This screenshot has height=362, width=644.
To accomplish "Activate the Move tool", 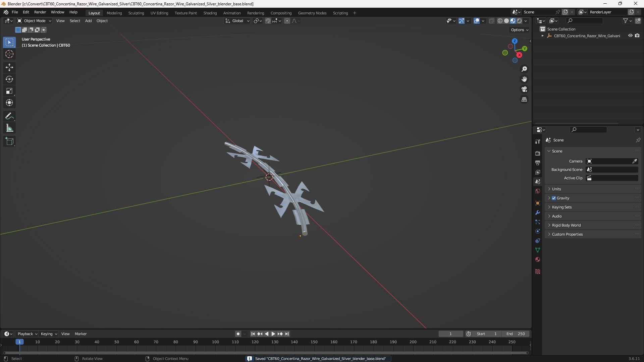I will (x=9, y=67).
